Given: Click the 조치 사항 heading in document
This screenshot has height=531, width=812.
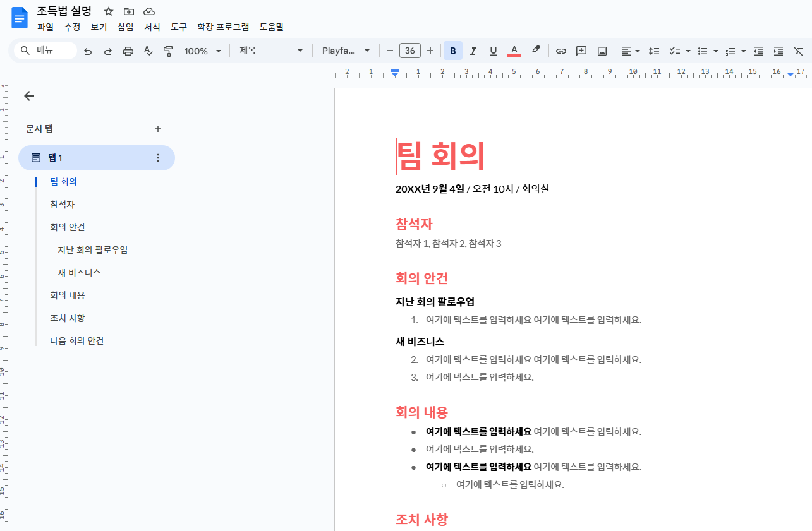Looking at the screenshot, I should tap(421, 520).
